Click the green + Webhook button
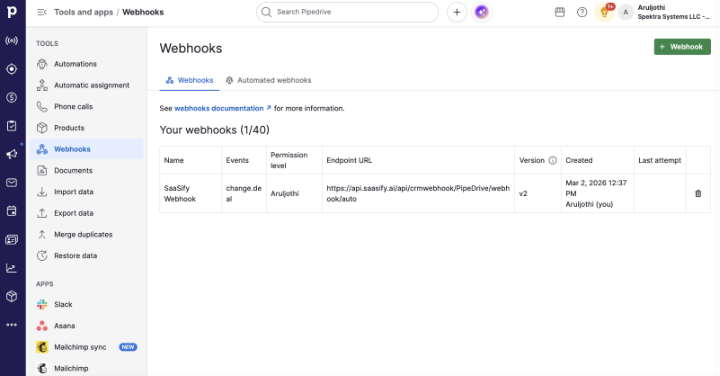 [x=682, y=47]
